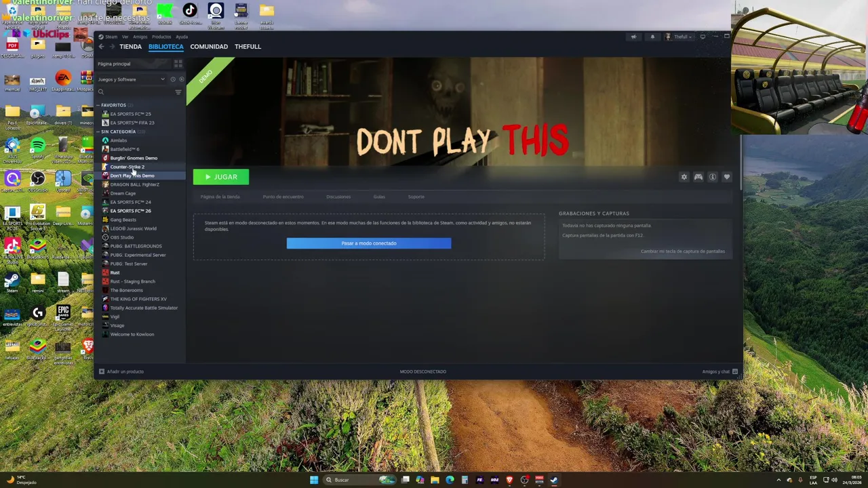
Task: Toggle the ready-to-play filter icon
Action: pos(181,79)
